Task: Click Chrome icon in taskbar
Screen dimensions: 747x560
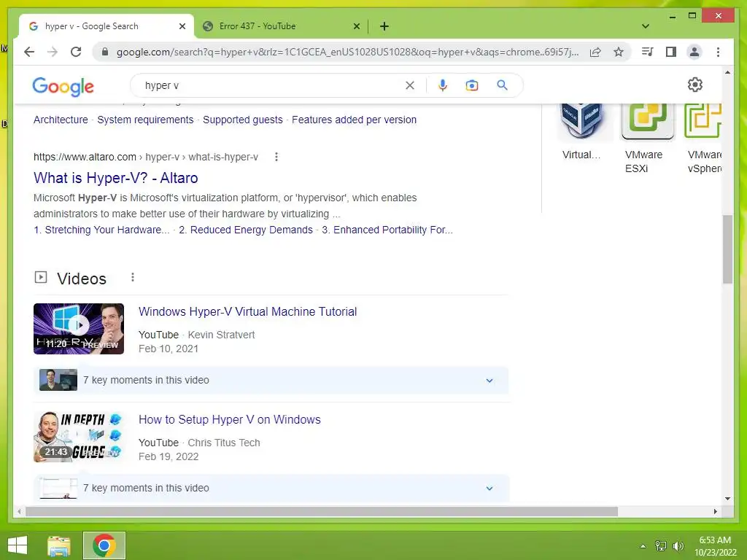Action: [x=104, y=545]
